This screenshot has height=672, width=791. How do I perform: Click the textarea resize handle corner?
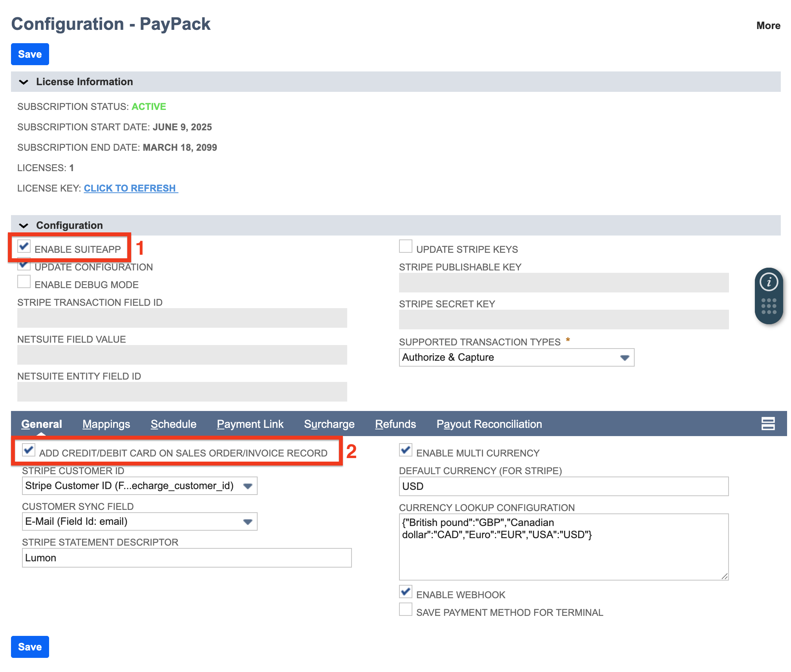coord(725,576)
